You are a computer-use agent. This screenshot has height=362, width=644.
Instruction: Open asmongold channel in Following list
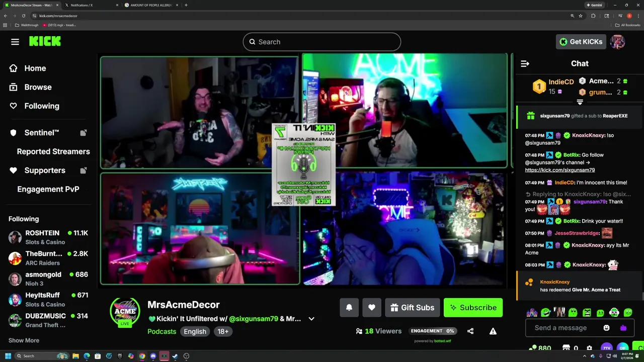48,279
